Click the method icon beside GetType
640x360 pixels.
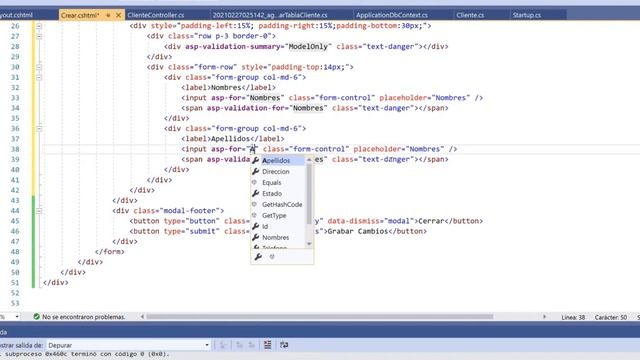[254, 215]
